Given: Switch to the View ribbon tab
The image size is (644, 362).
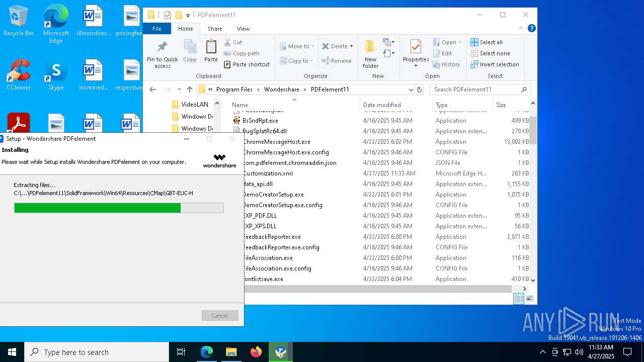Looking at the screenshot, I should pyautogui.click(x=243, y=29).
